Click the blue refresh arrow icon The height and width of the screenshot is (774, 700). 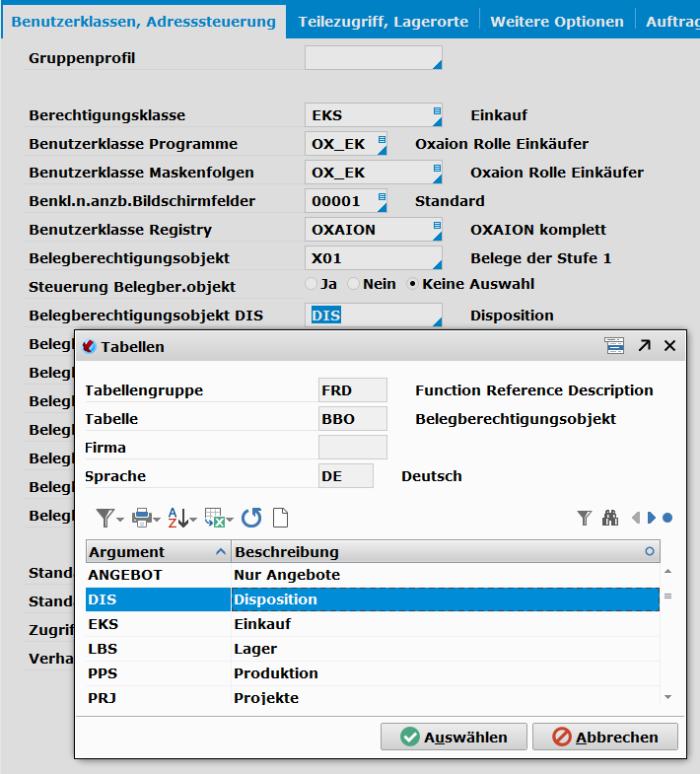point(251,518)
